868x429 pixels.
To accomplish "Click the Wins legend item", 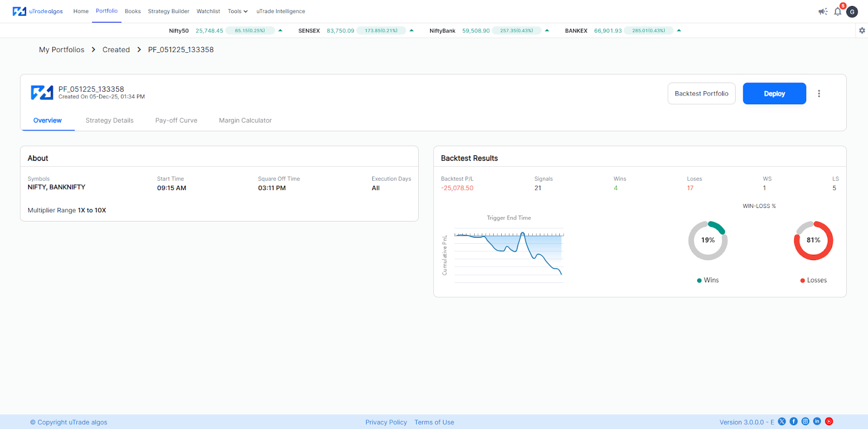I will tap(707, 280).
